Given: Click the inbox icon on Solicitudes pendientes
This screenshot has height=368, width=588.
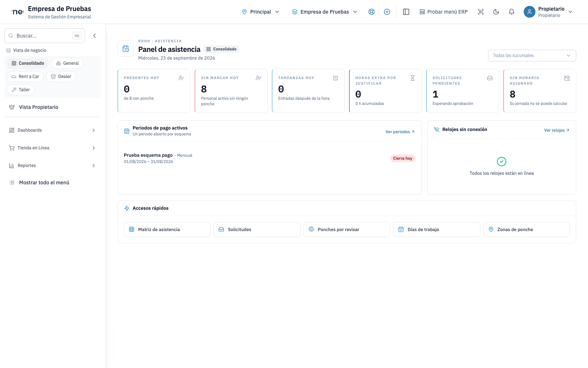Looking at the screenshot, I should 490,78.
